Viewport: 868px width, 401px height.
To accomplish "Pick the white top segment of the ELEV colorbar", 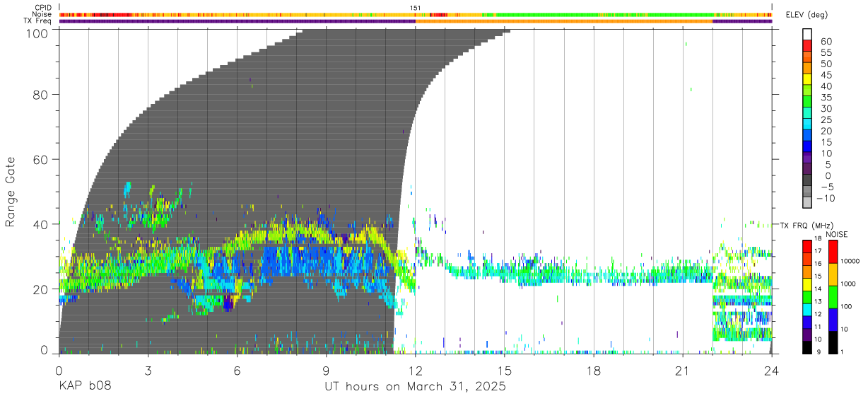I will [807, 35].
